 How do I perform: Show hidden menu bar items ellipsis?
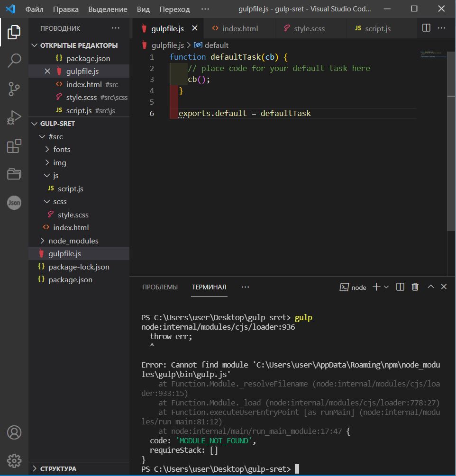pos(205,9)
